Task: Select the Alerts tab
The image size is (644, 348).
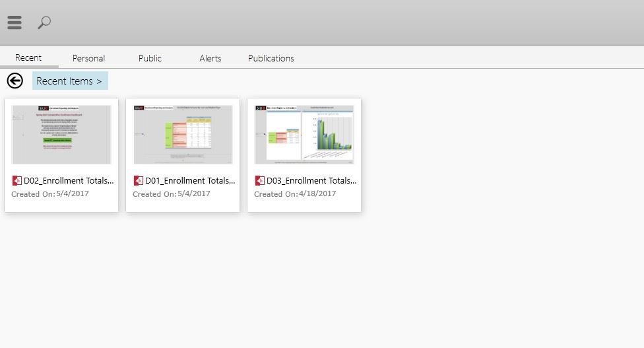Action: [x=210, y=58]
